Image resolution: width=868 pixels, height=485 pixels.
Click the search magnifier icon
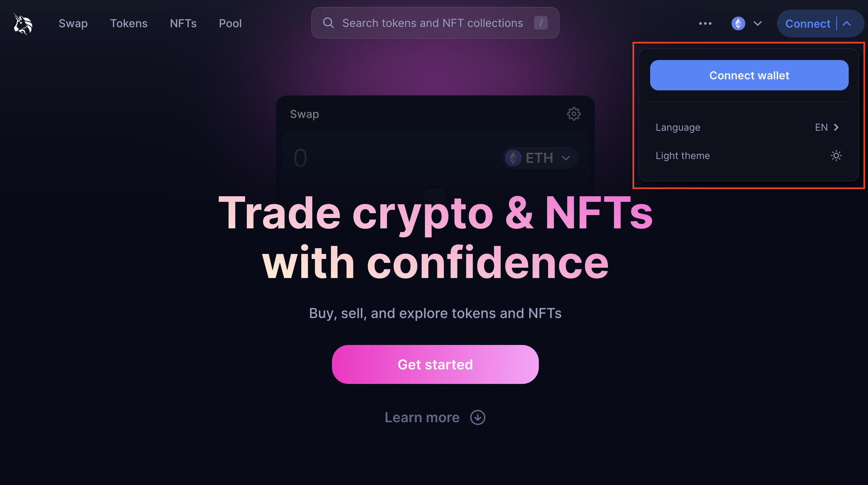(x=328, y=23)
